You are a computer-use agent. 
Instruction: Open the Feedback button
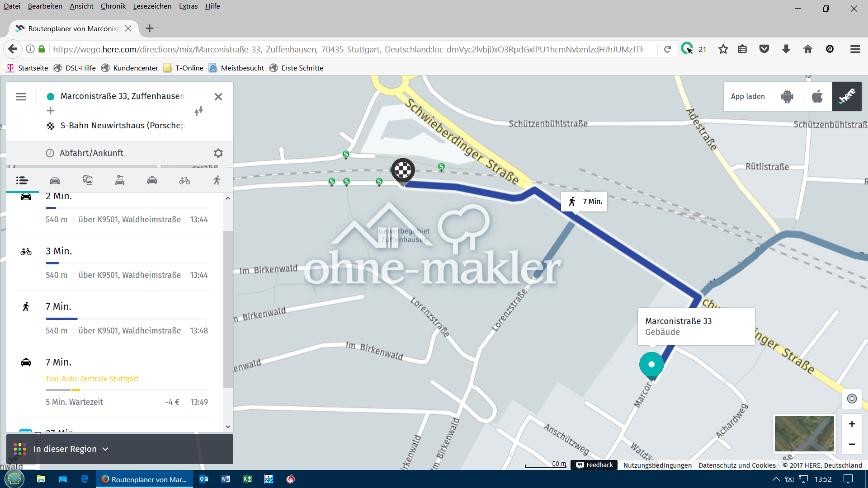coord(594,465)
